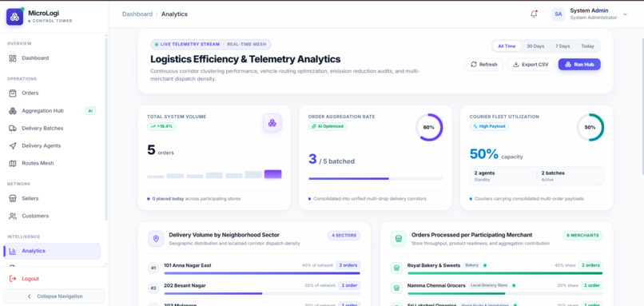Click the 2 agents Standby cell
Viewport: 644px width, 306px height.
click(x=503, y=176)
